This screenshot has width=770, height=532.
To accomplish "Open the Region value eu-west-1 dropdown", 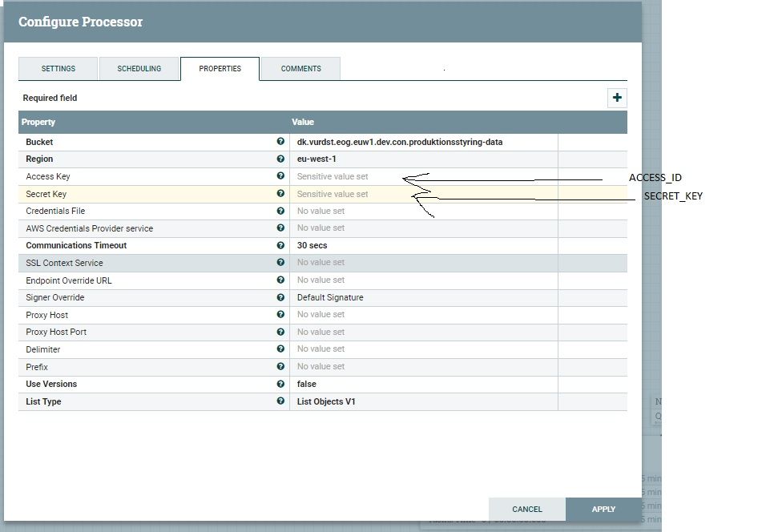I will (423, 159).
